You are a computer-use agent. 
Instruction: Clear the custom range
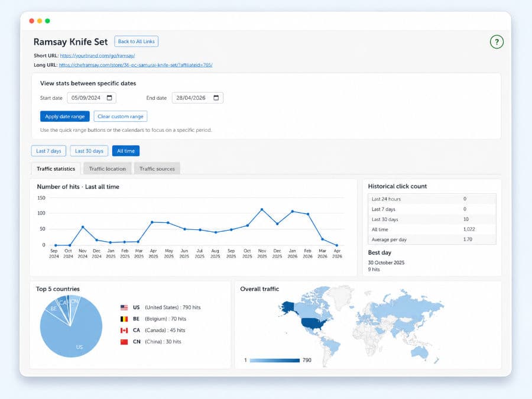(x=121, y=116)
